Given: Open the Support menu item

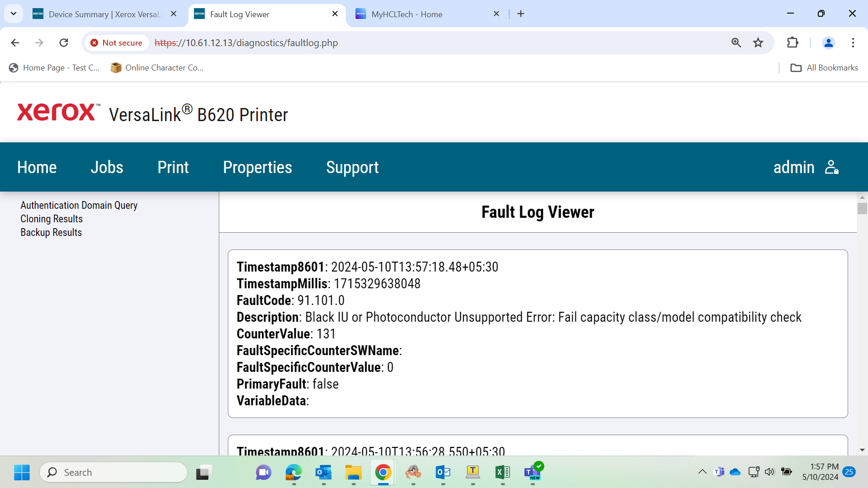Looking at the screenshot, I should click(353, 167).
